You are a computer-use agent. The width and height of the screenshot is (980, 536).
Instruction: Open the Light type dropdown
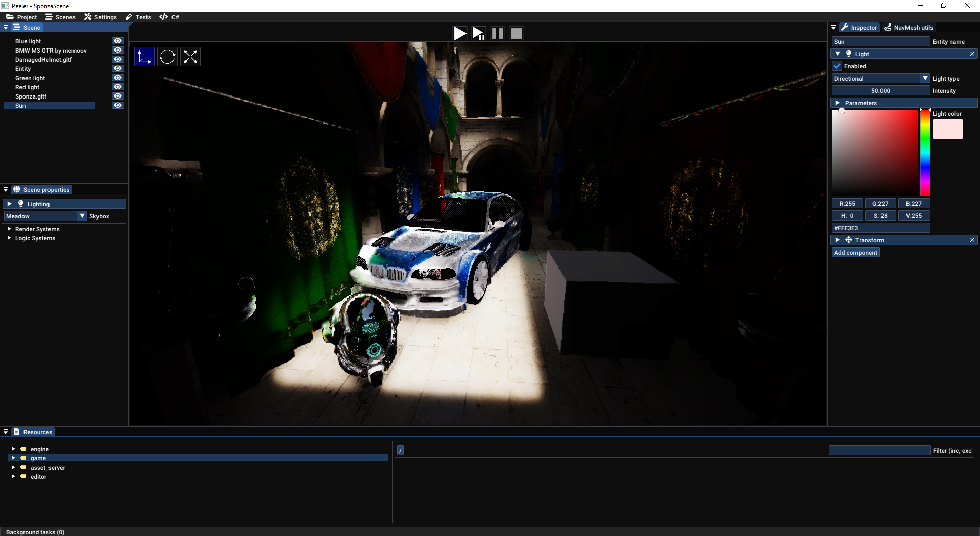(x=881, y=79)
